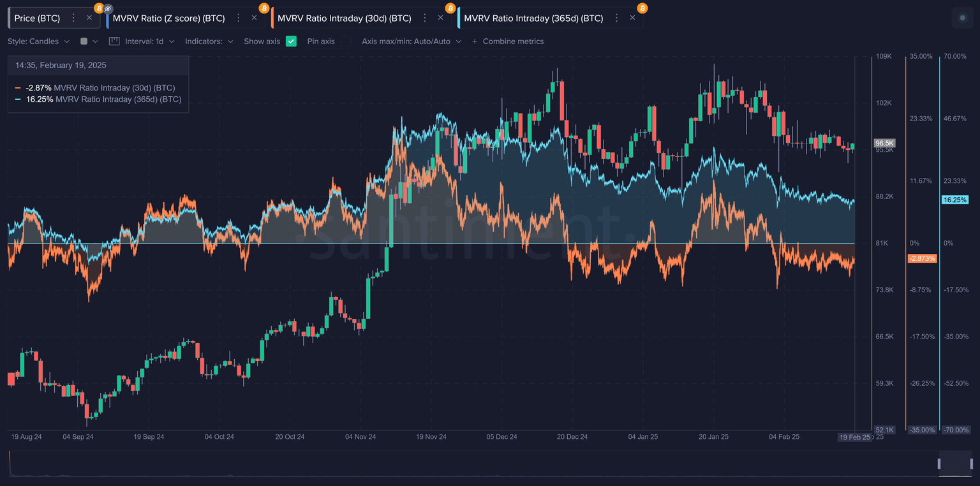Click the Bitcoin badge on the Price tab
The width and height of the screenshot is (980, 486).
point(98,8)
